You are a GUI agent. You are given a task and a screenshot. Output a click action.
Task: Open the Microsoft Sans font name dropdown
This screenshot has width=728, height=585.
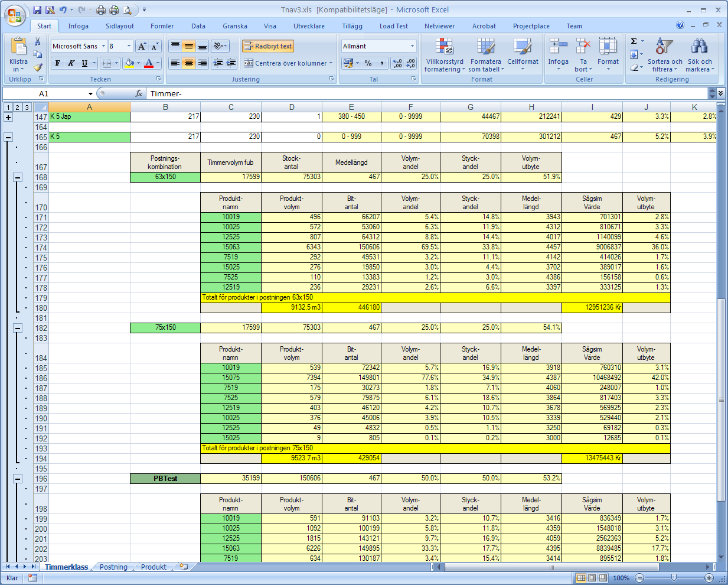103,46
